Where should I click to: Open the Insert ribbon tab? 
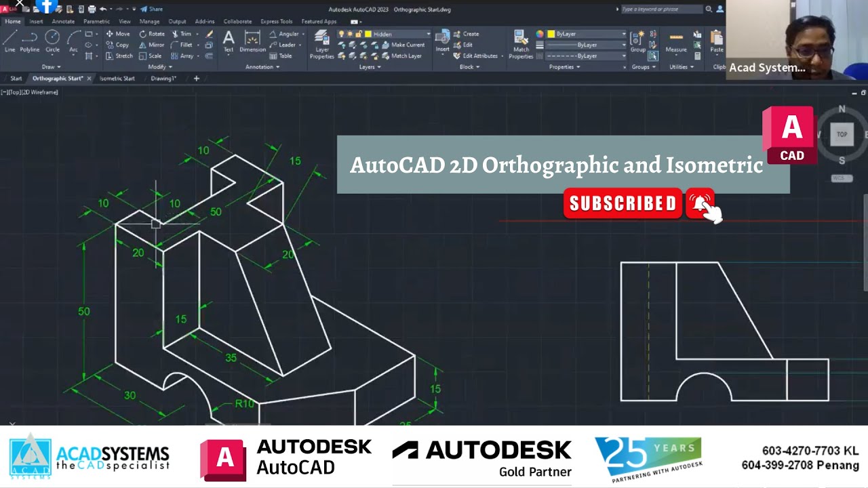click(x=36, y=21)
